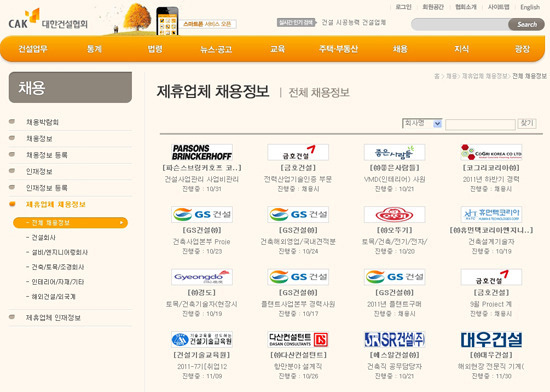This screenshot has width=550, height=392.
Task: Select 제휴업체 채용정보 in the sidebar
Action: (55, 204)
